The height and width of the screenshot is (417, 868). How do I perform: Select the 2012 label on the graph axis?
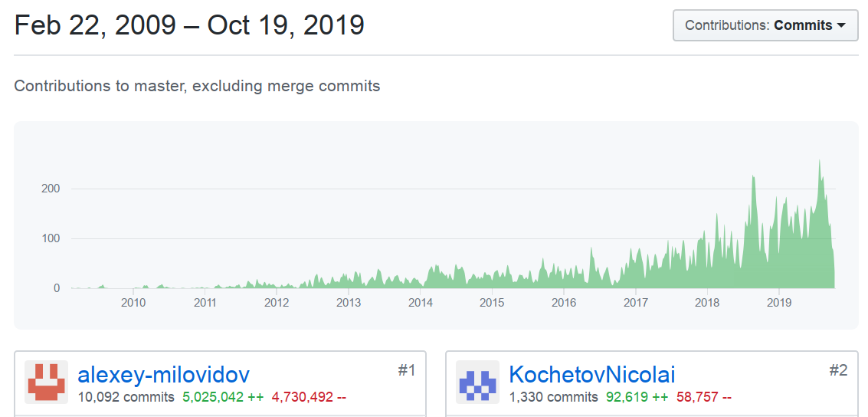coord(277,302)
